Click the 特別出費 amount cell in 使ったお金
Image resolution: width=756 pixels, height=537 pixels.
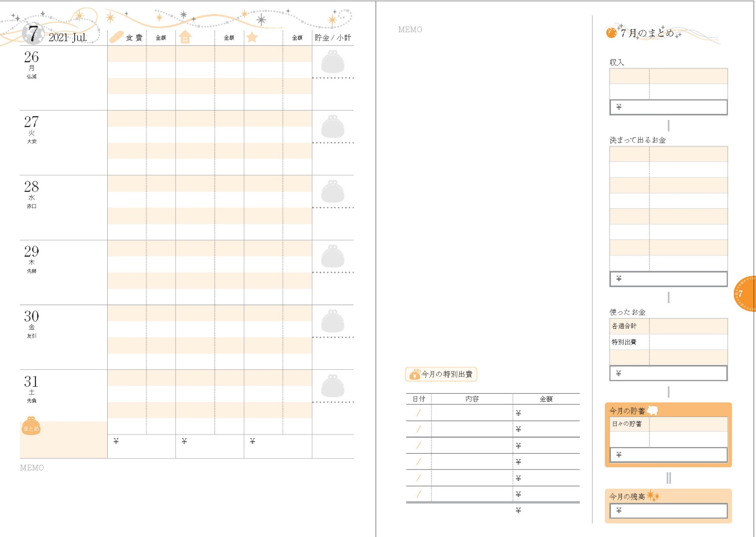coord(688,342)
